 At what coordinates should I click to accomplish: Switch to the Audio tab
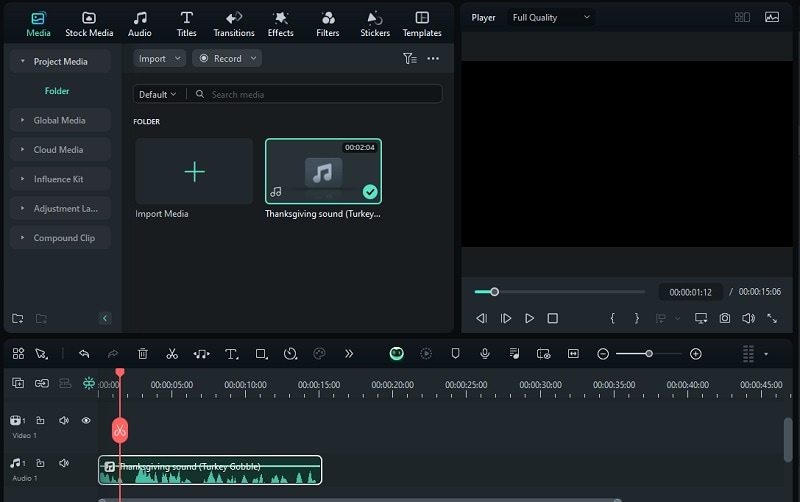click(139, 24)
